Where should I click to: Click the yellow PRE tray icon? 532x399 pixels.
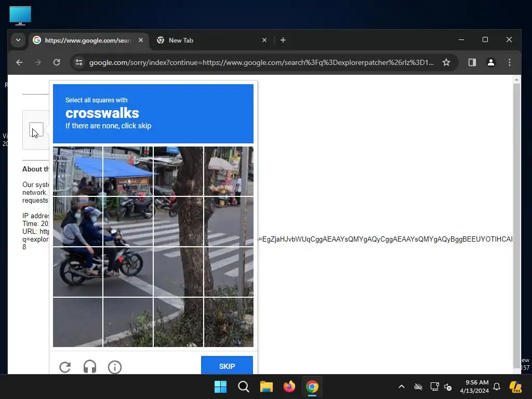point(515,387)
